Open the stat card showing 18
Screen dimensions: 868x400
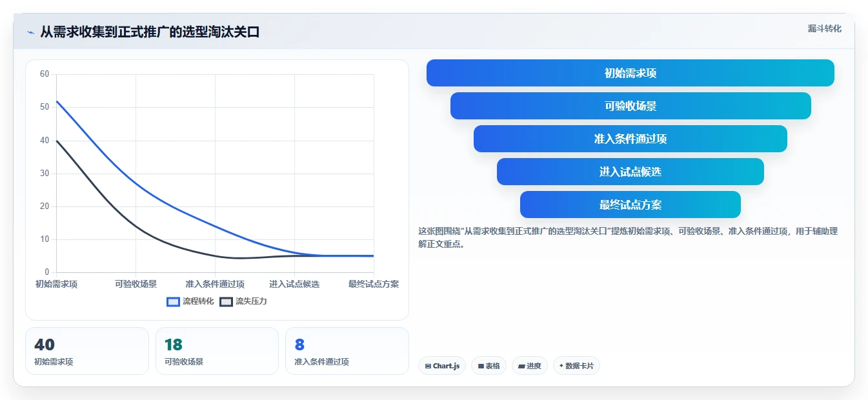217,351
